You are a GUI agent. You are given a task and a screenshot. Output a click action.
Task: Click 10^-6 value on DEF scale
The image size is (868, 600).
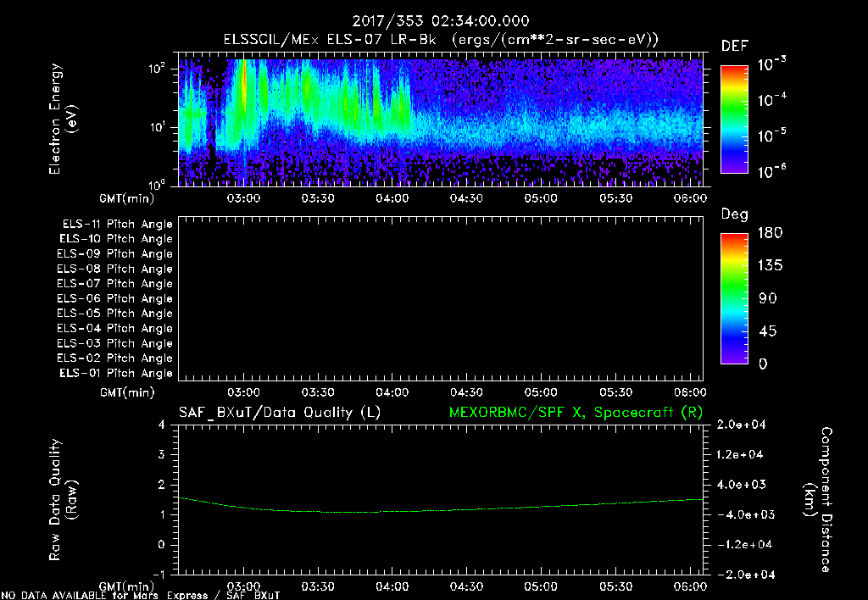pyautogui.click(x=771, y=171)
